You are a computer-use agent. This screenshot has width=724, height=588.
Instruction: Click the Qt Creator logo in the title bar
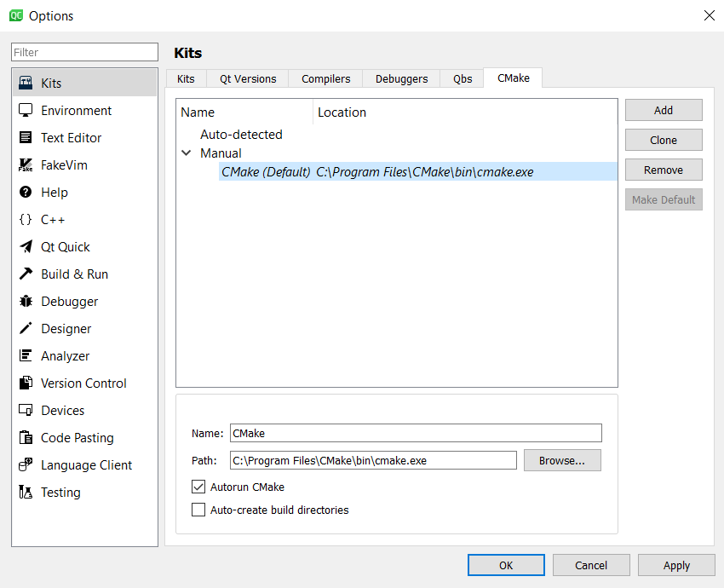[x=15, y=15]
